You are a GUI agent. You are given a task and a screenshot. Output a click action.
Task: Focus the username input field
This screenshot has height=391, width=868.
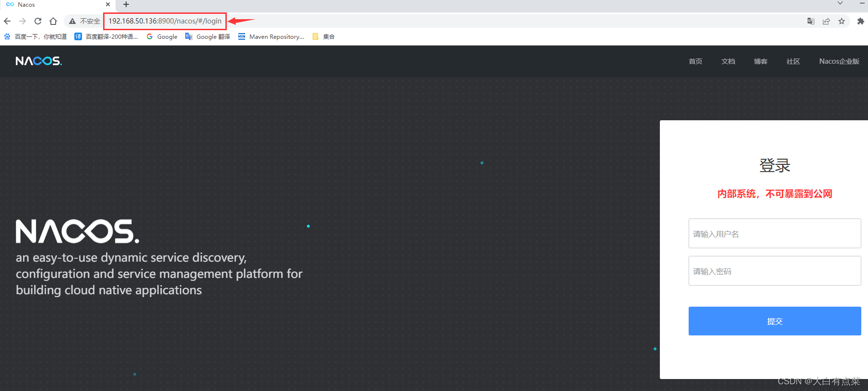(x=775, y=233)
